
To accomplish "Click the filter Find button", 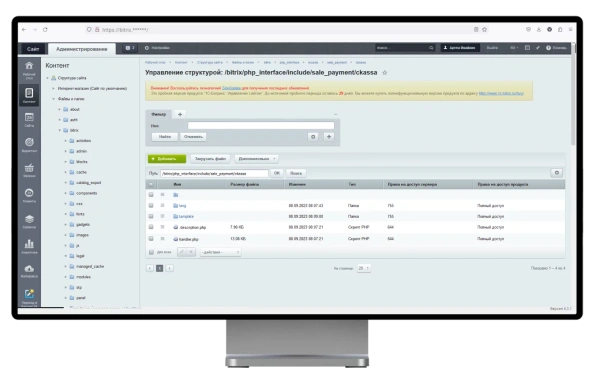I will pyautogui.click(x=165, y=137).
